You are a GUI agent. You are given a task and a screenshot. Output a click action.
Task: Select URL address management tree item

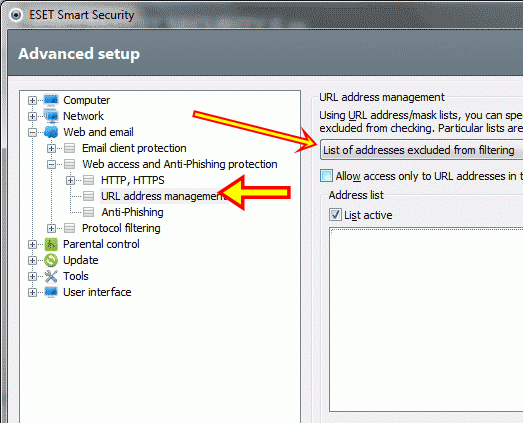(163, 196)
